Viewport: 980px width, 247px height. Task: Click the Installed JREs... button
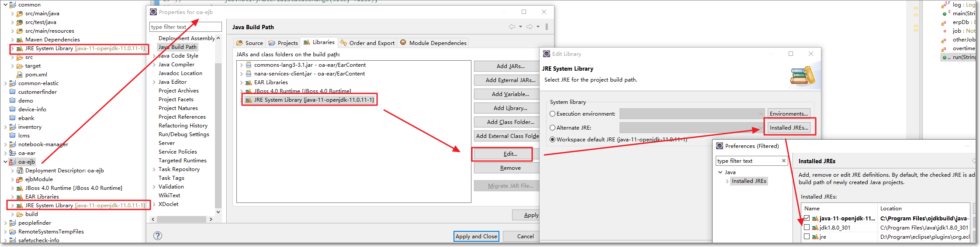[x=789, y=128]
